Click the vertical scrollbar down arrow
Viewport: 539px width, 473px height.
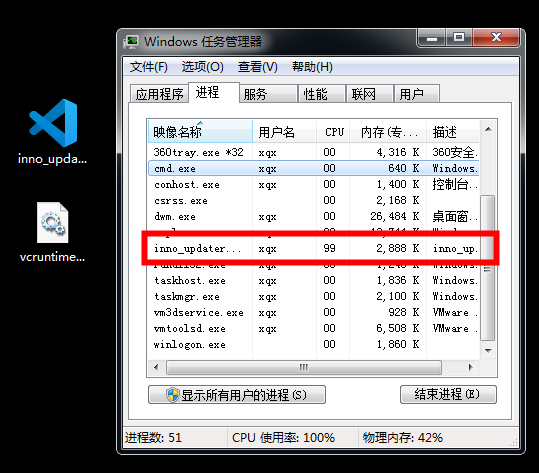click(x=488, y=351)
